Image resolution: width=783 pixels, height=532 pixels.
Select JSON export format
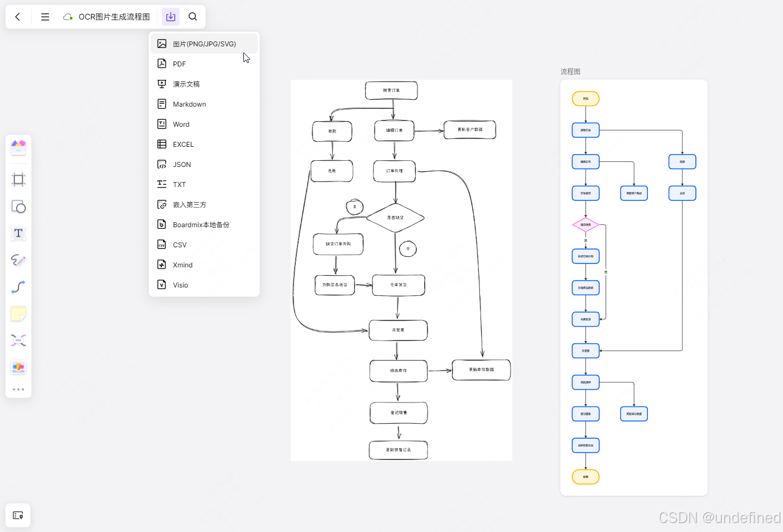(204, 164)
